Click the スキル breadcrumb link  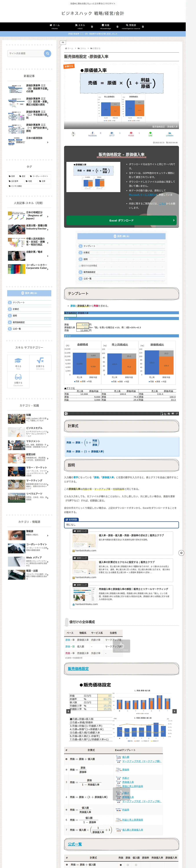(83, 48)
